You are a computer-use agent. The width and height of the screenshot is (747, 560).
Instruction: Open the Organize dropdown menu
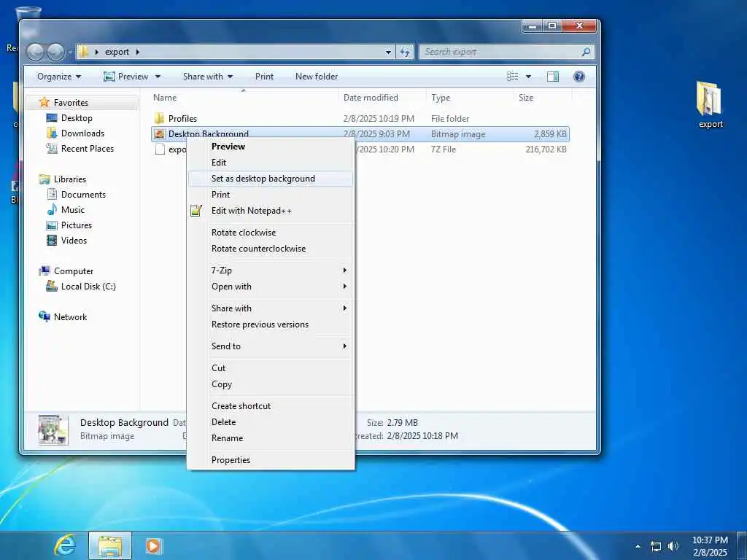pyautogui.click(x=58, y=77)
